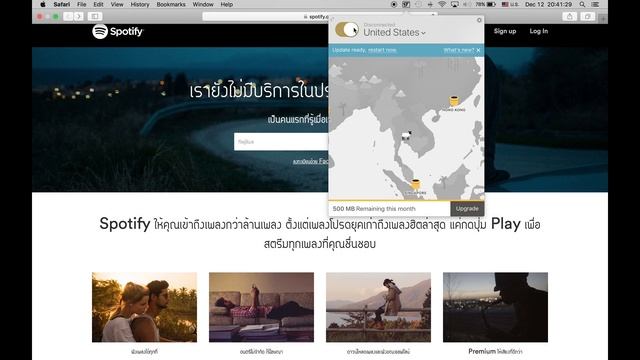Open the Edit menu
The width and height of the screenshot is (640, 360).
[98, 4]
